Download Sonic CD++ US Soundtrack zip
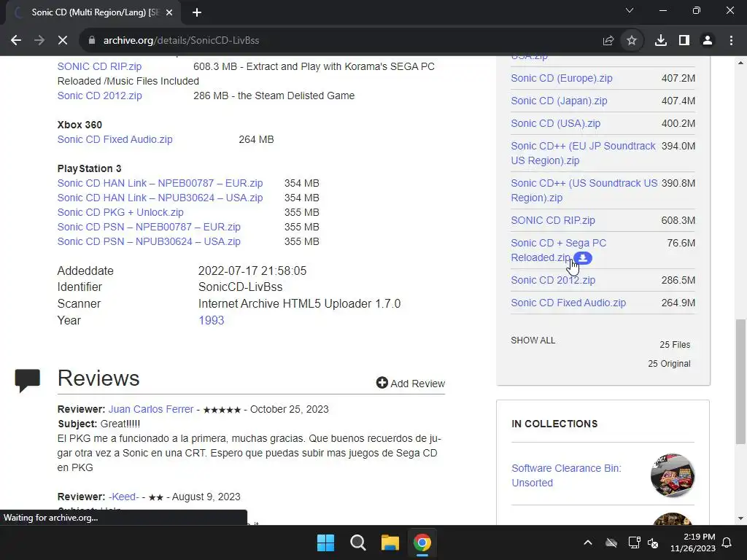Viewport: 747px width, 560px height. [x=584, y=190]
